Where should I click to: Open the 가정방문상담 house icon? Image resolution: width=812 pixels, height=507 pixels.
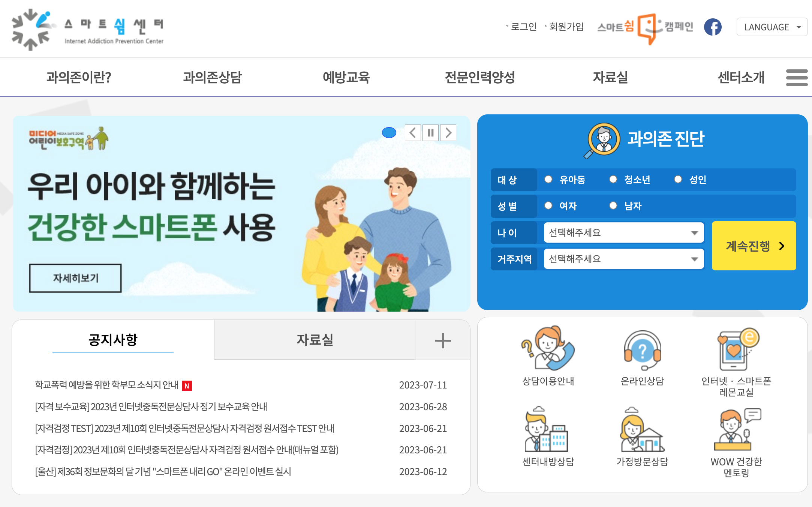pyautogui.click(x=642, y=430)
